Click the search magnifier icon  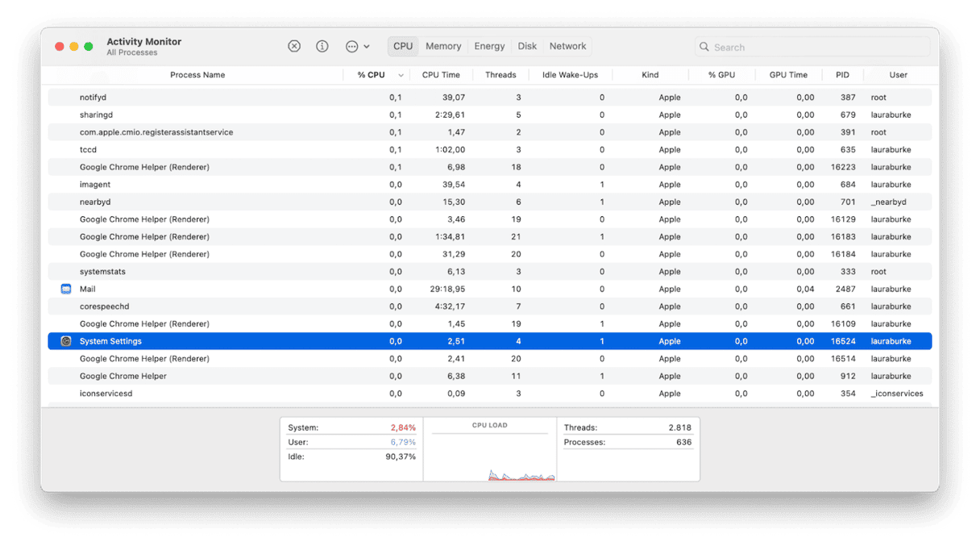704,47
